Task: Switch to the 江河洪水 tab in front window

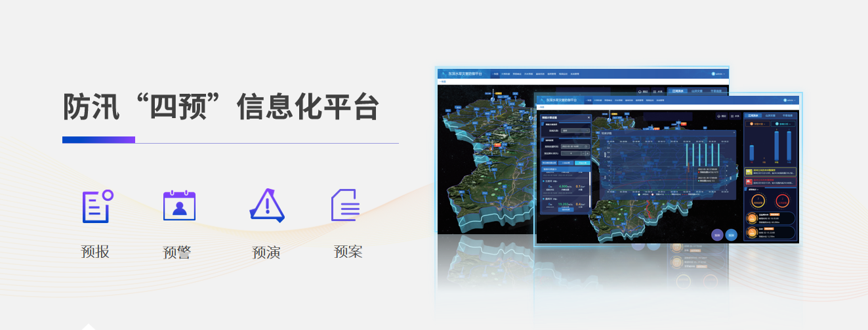Action: point(753,115)
